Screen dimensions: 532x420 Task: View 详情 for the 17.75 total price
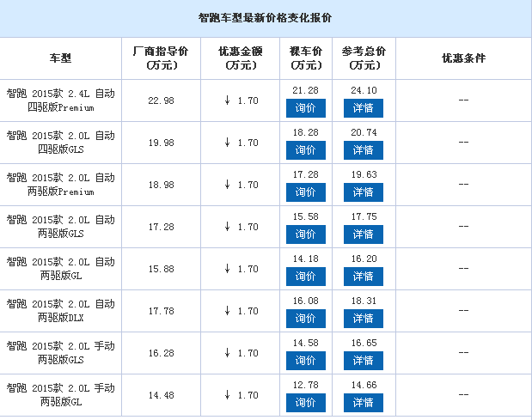click(x=364, y=234)
